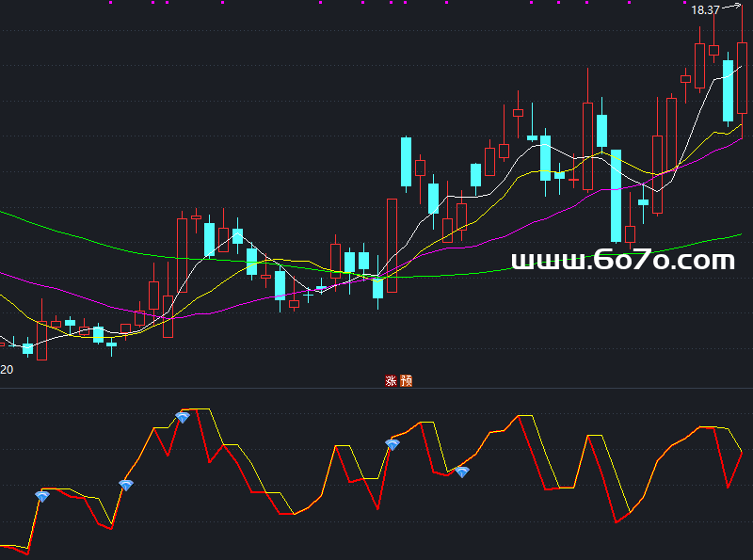Click the rightmost blue diamond signal marker
This screenshot has width=753, height=560.
(462, 472)
